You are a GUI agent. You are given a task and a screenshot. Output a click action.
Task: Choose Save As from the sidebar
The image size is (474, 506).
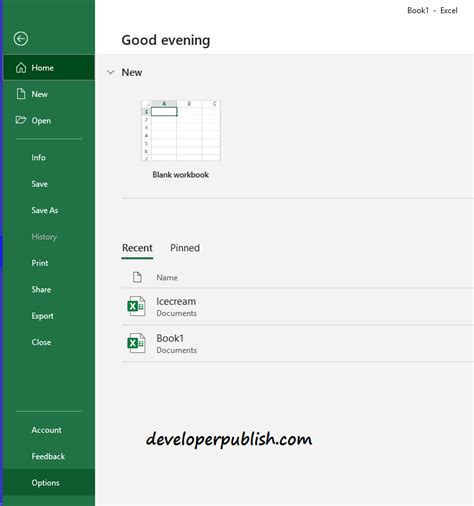click(45, 210)
